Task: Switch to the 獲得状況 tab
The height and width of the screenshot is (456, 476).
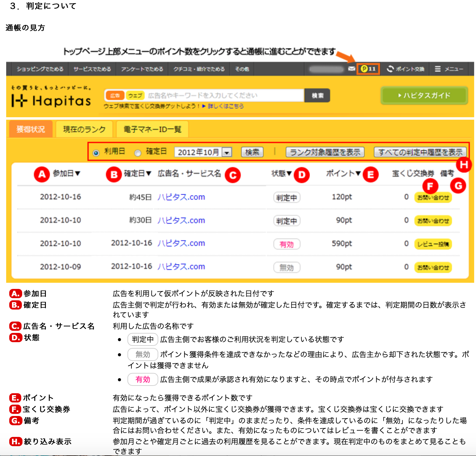Action: 31,129
